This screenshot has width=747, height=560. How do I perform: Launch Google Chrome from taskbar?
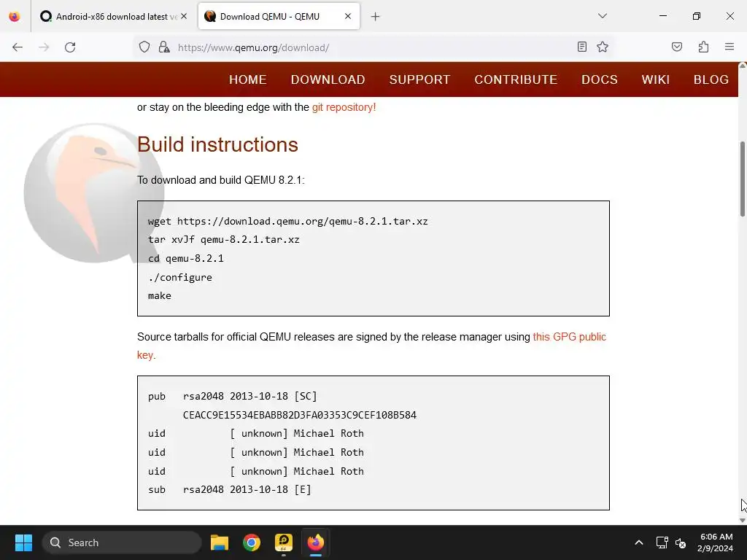252,542
